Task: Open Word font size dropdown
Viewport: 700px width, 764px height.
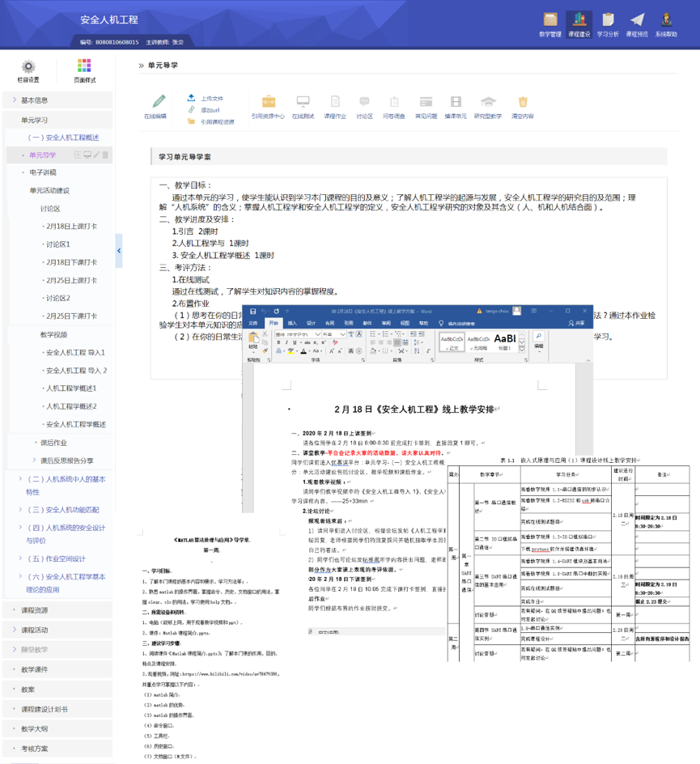Action: (343, 334)
